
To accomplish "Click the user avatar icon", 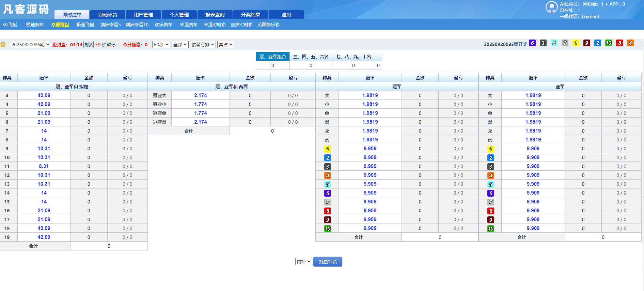I will click(551, 7).
